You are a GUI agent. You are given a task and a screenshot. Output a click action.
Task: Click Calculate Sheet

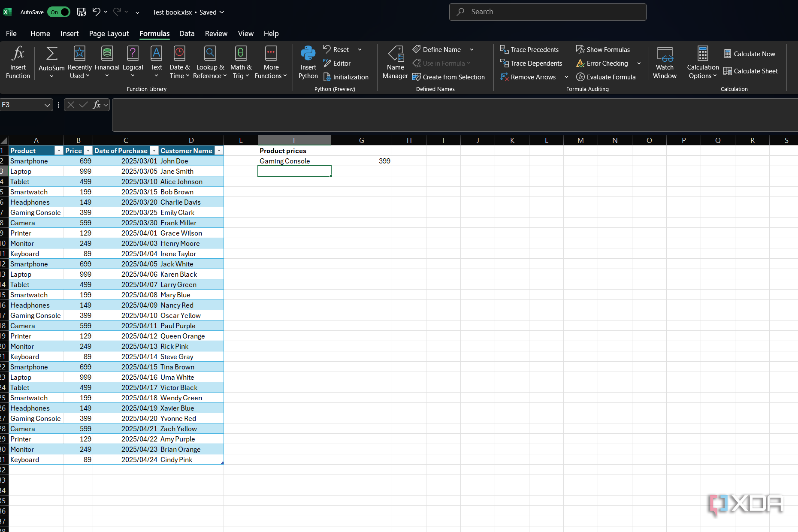[750, 71]
